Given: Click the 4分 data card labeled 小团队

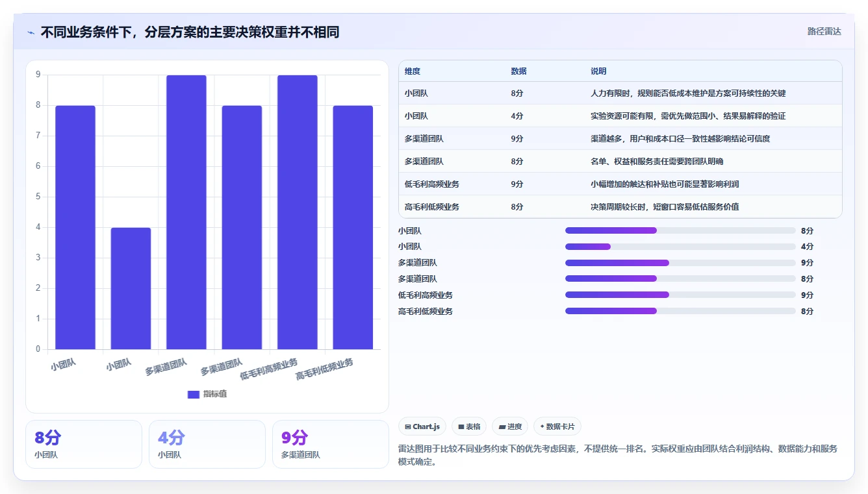Looking at the screenshot, I should click(x=207, y=444).
